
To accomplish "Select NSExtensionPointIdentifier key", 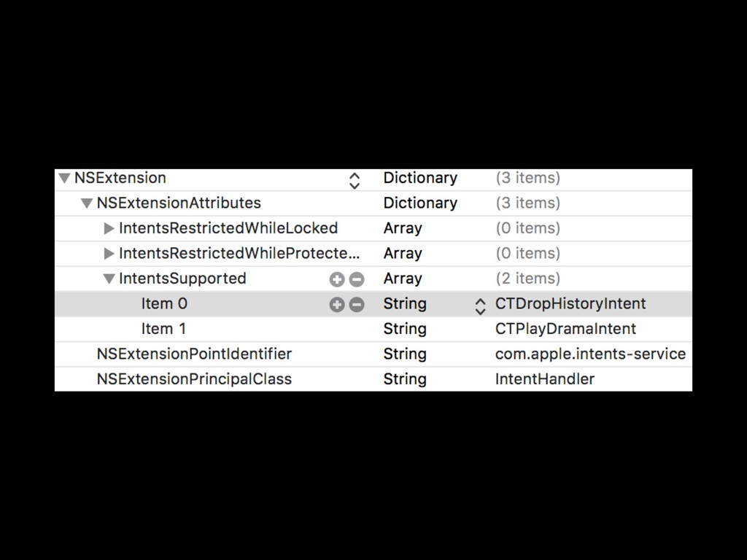I will pyautogui.click(x=194, y=354).
